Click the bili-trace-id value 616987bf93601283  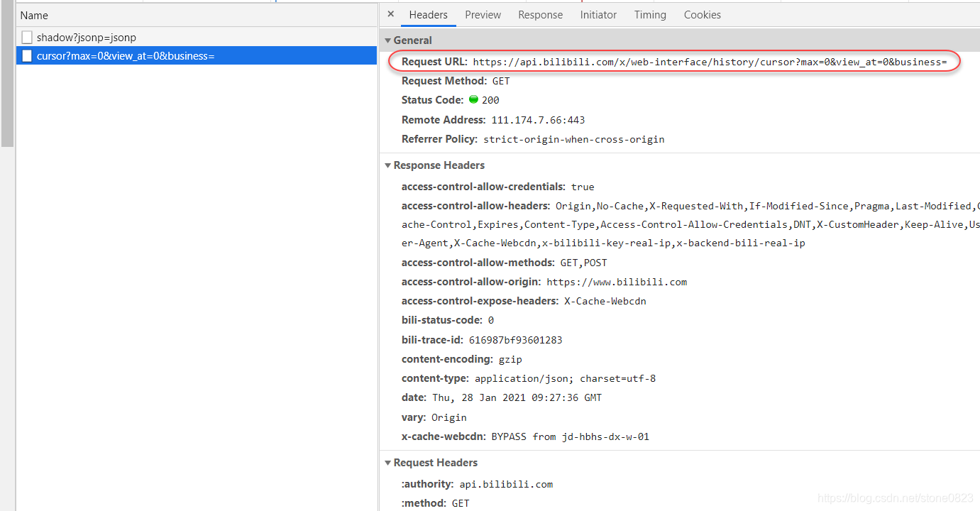516,340
